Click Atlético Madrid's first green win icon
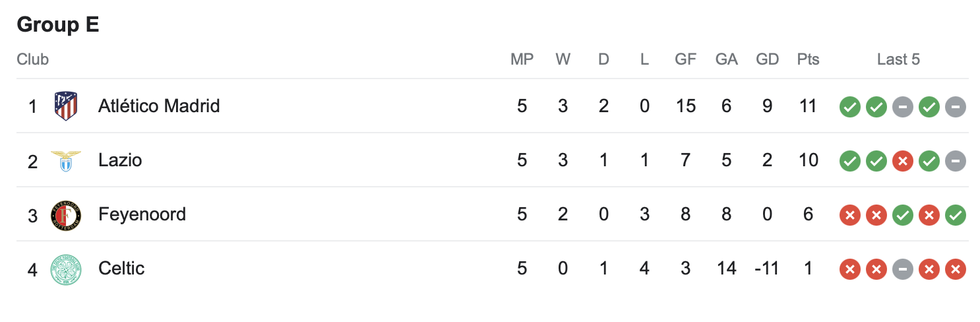 [x=849, y=106]
